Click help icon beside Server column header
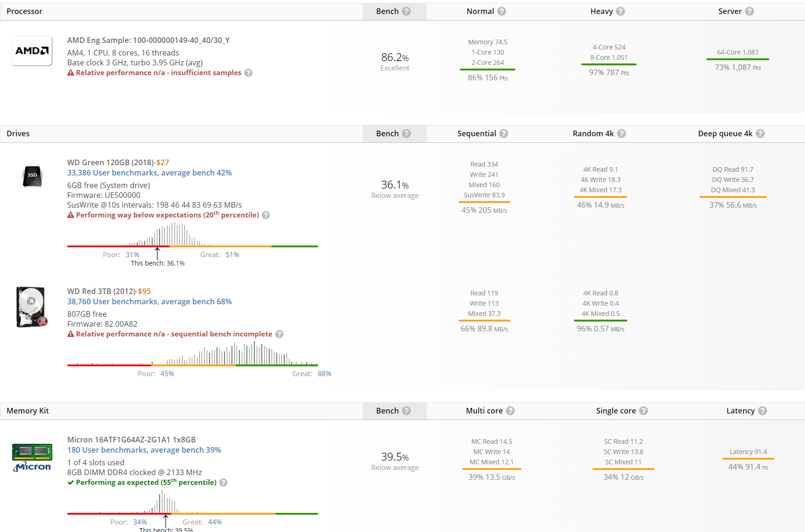 click(749, 11)
